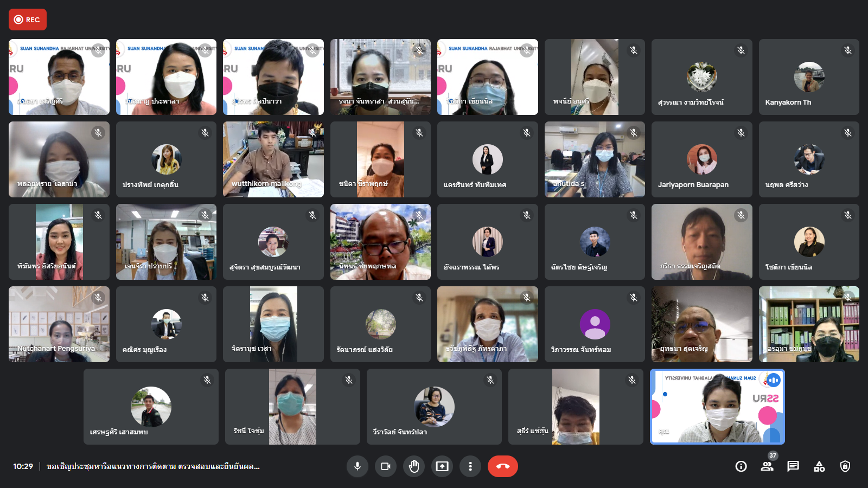Viewport: 868px width, 488px height.
Task: Click the Nutchanart Pengsuriya video tile
Action: [59, 324]
